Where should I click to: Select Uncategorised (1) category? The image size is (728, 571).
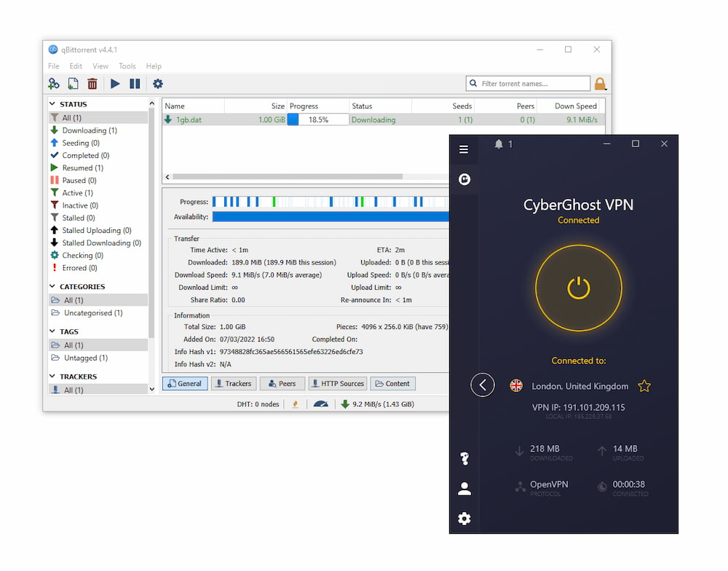[93, 312]
